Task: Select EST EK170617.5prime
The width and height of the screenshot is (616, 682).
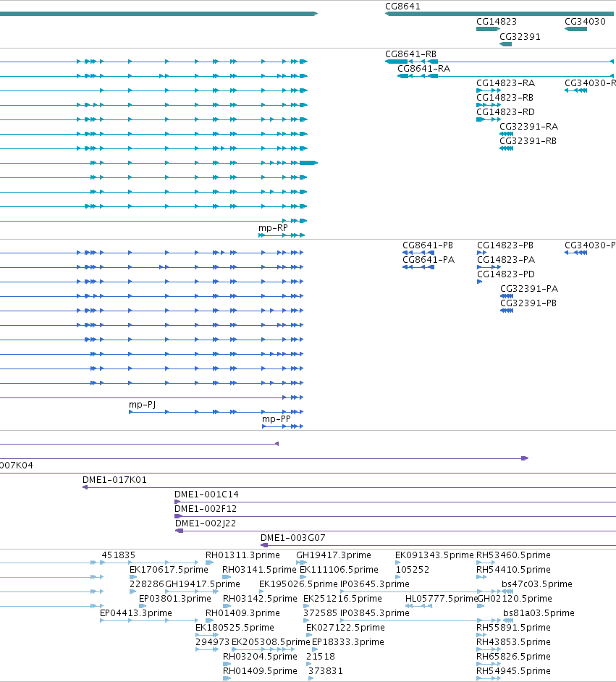Action: [133, 577]
